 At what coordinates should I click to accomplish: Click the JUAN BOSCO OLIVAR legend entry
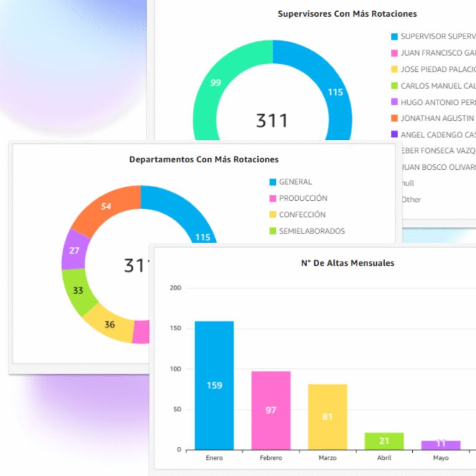pos(439,167)
